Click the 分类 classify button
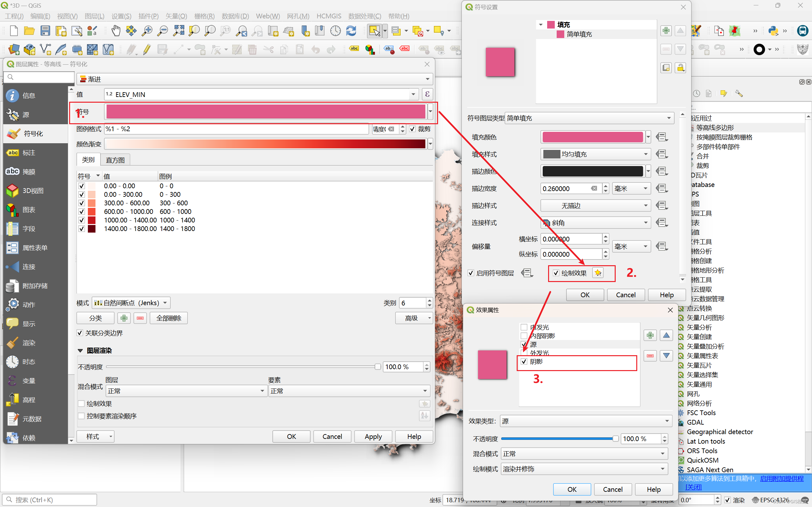Viewport: 812px width, 507px height. (x=95, y=318)
